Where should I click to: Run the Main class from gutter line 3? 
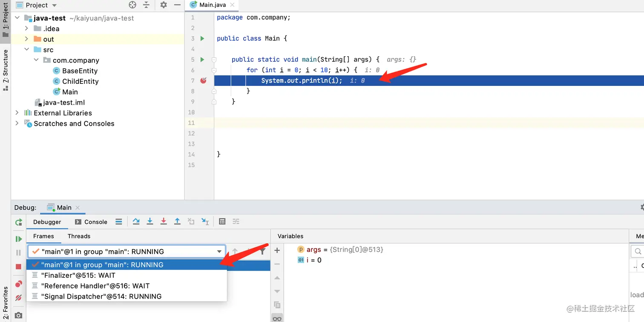pos(202,38)
